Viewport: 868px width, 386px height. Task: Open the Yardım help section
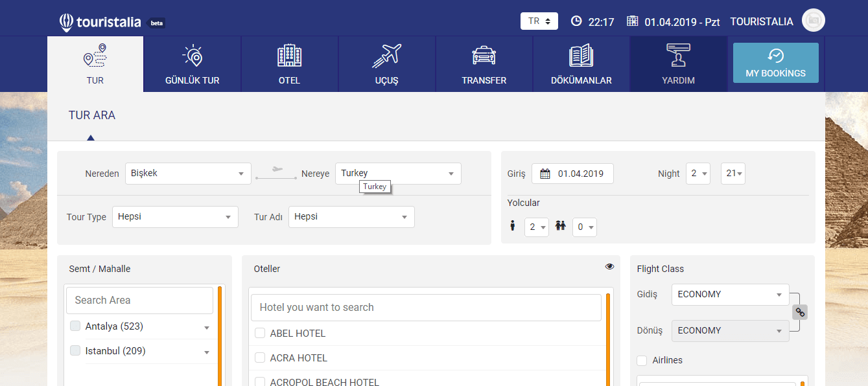[x=678, y=64]
